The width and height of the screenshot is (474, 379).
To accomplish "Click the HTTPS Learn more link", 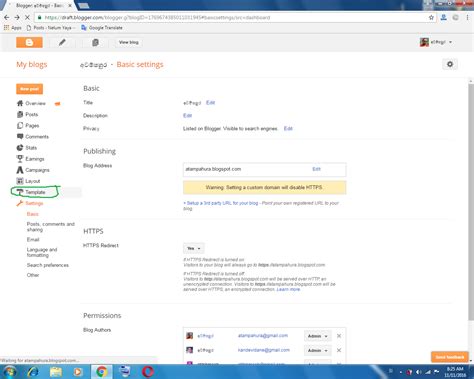I will click(x=288, y=289).
